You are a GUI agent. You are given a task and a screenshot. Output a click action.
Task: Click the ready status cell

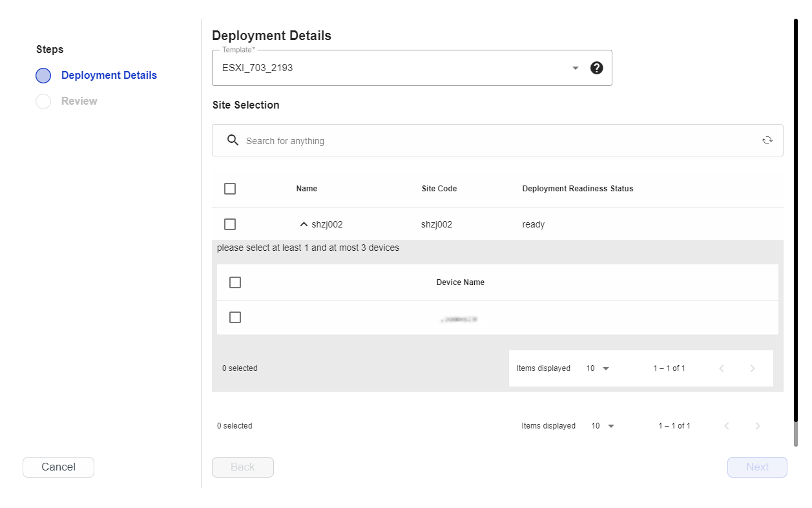(534, 224)
